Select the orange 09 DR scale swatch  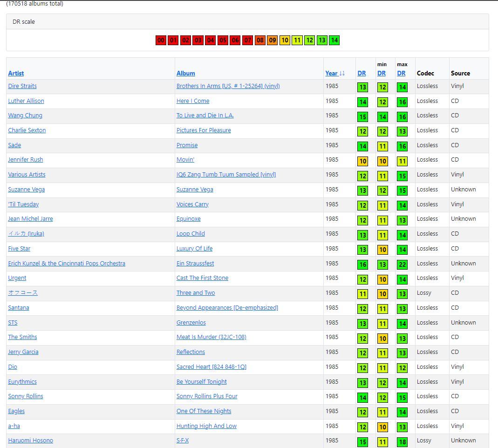(x=272, y=41)
